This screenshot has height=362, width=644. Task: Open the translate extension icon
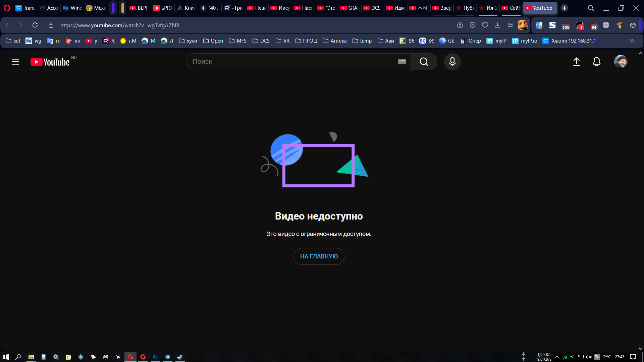pyautogui.click(x=539, y=25)
